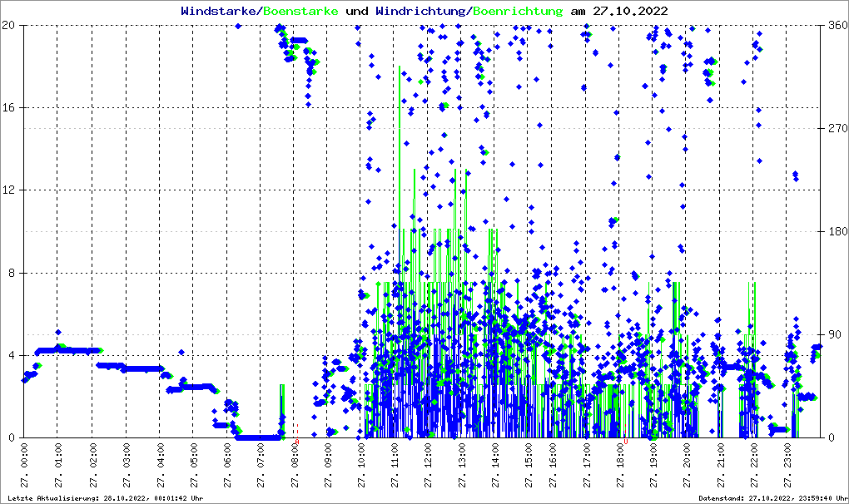Click time axis label '27. 01:00'

(x=58, y=465)
